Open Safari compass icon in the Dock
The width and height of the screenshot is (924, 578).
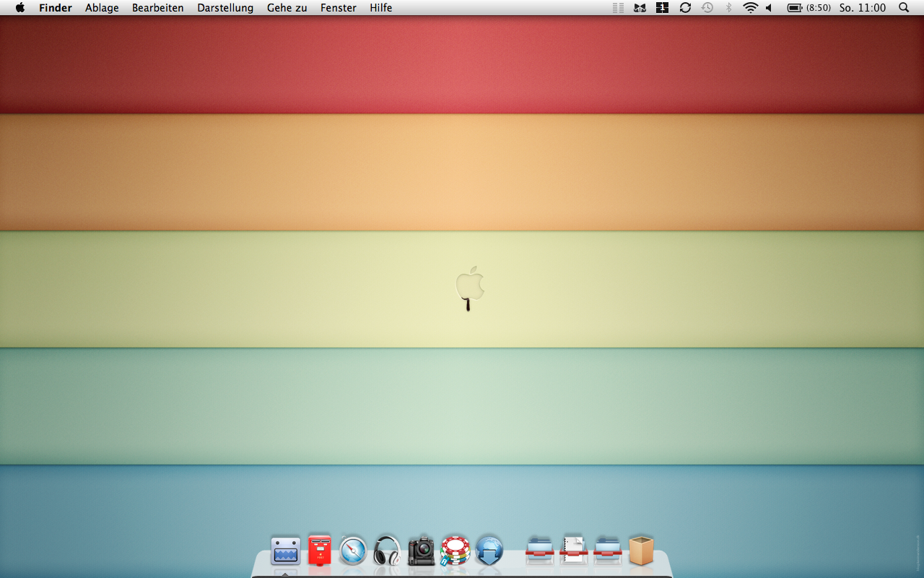tap(353, 551)
